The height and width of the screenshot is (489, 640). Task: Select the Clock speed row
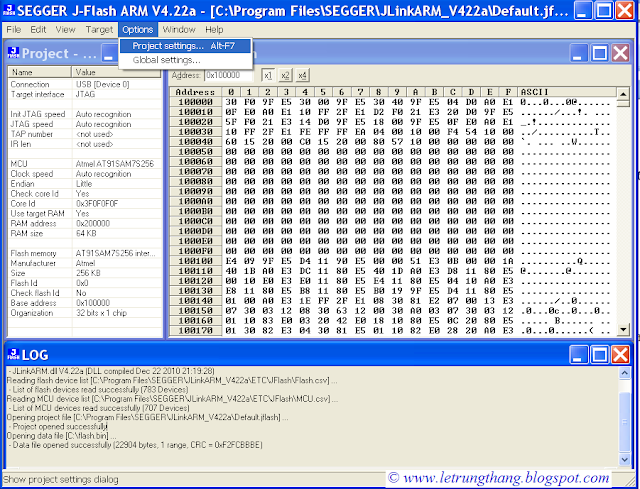click(84, 174)
